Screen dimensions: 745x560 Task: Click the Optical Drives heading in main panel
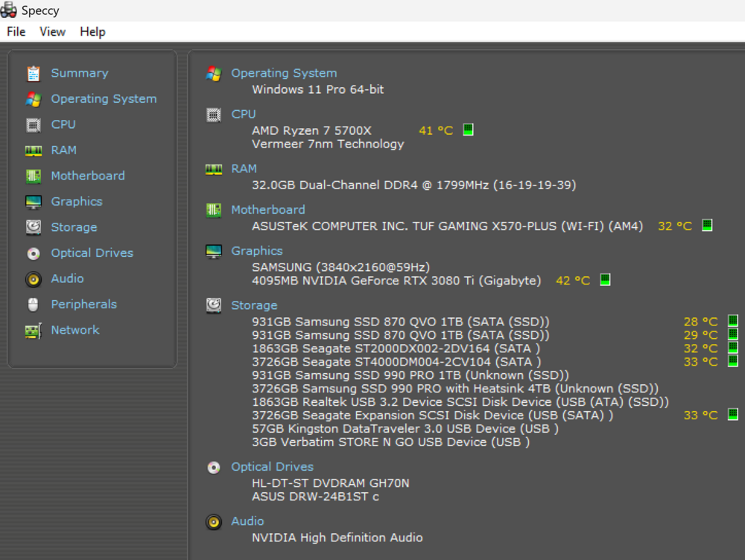(272, 467)
